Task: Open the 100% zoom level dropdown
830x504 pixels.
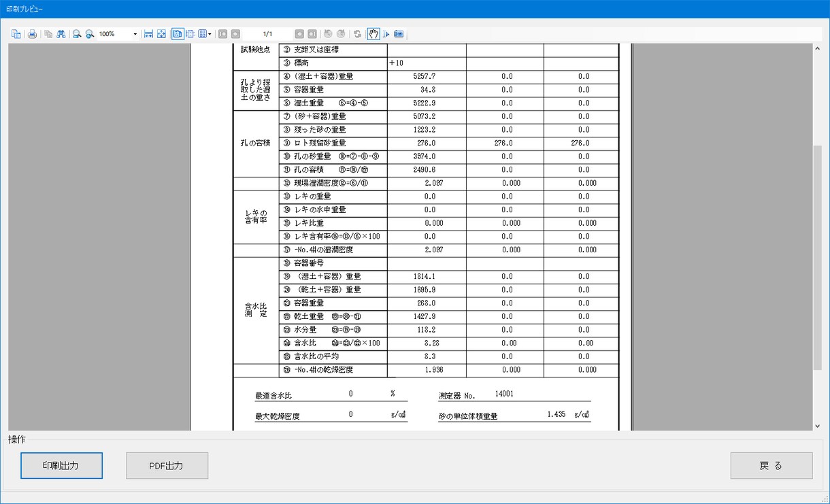Action: click(x=135, y=34)
